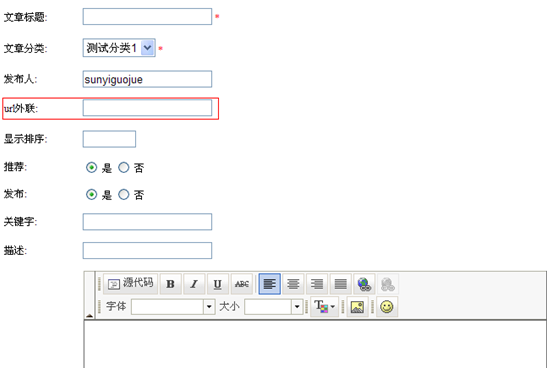
Task: Align text to the right
Action: tap(317, 284)
